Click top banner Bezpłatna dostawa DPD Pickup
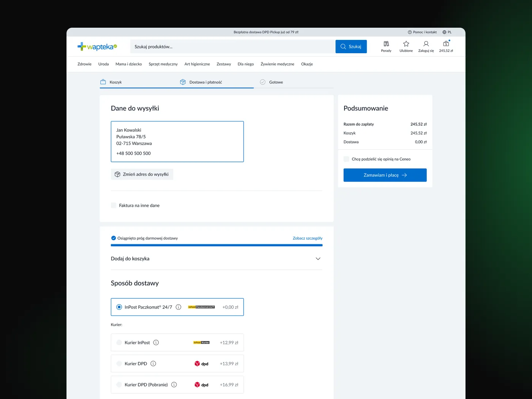The width and height of the screenshot is (532, 399). 266,32
